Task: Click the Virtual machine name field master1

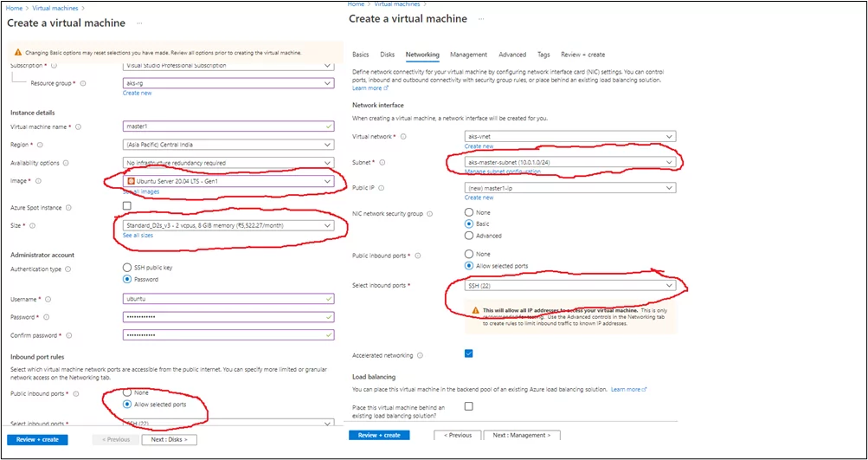Action: 228,127
